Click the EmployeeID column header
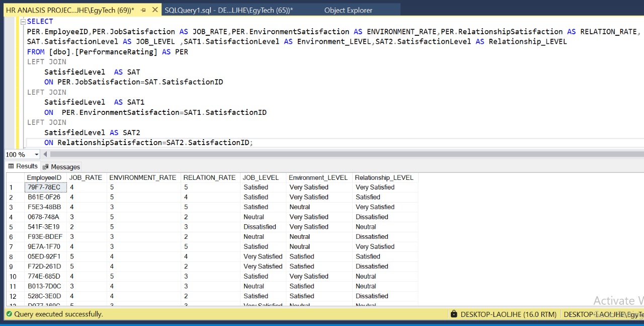This screenshot has width=644, height=326. click(x=45, y=177)
